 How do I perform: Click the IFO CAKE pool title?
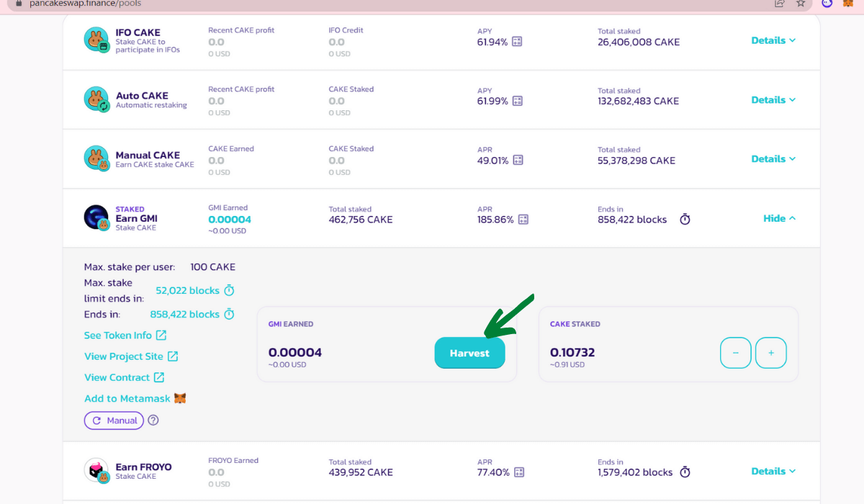[x=138, y=32]
